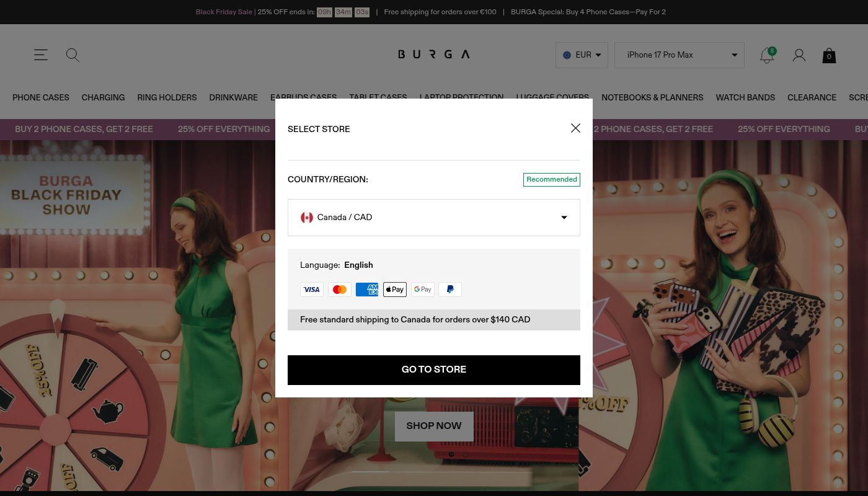Click the PayPal payment icon
The image size is (868, 496).
pos(450,290)
